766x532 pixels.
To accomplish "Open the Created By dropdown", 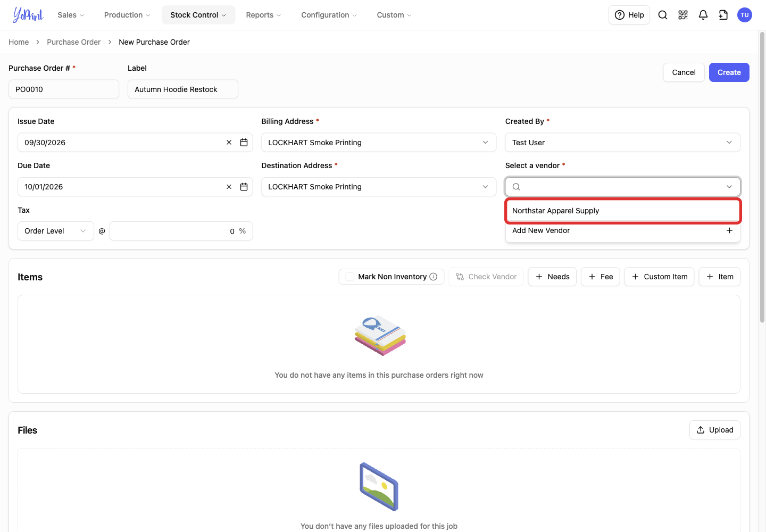I will pos(623,143).
